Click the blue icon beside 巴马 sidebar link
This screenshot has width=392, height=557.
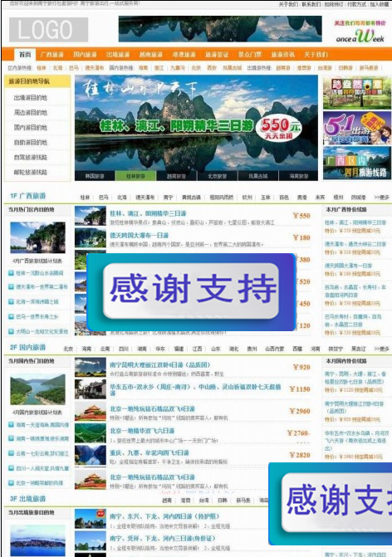point(12,316)
